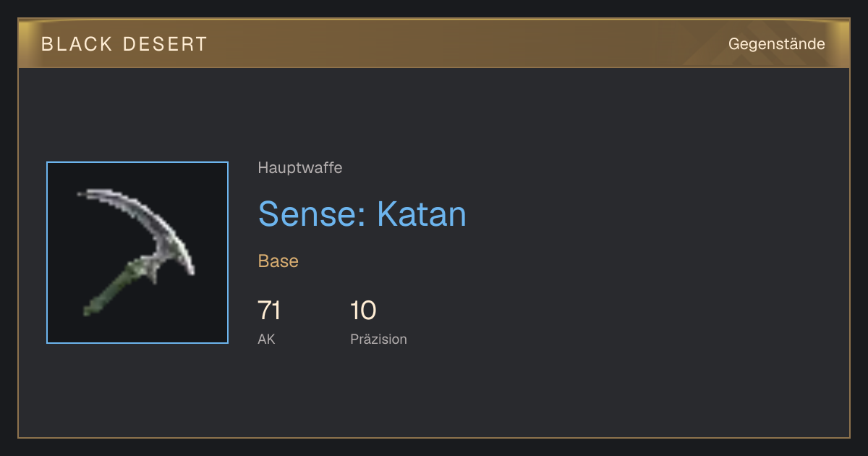Click the golden header banner

pyautogui.click(x=434, y=43)
